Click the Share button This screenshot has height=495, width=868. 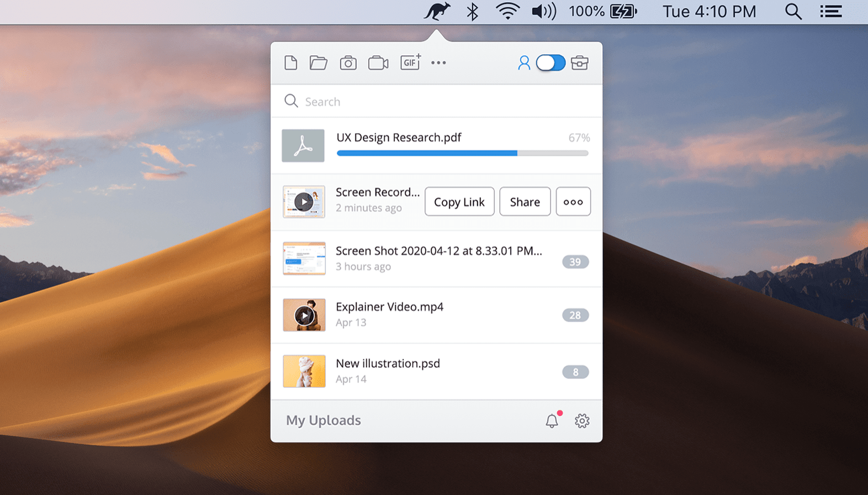pyautogui.click(x=525, y=202)
